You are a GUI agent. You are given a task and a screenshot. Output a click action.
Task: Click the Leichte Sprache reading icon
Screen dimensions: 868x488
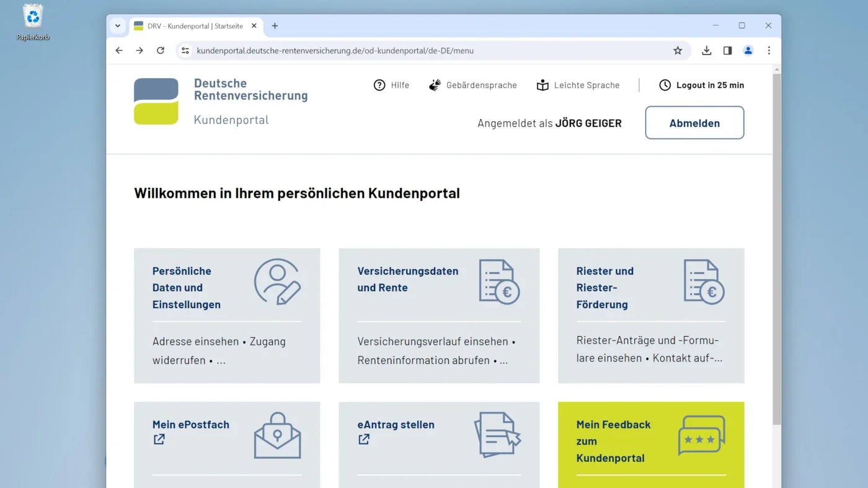(x=542, y=85)
